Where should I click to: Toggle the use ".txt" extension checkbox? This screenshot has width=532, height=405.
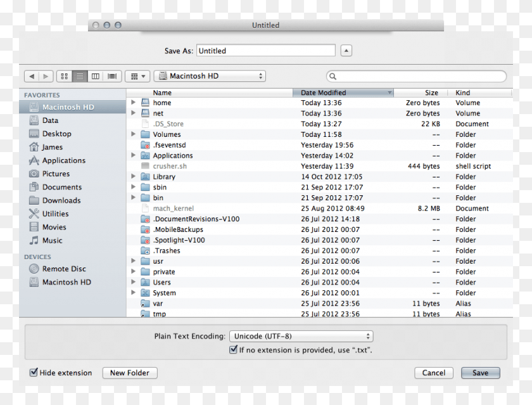233,349
